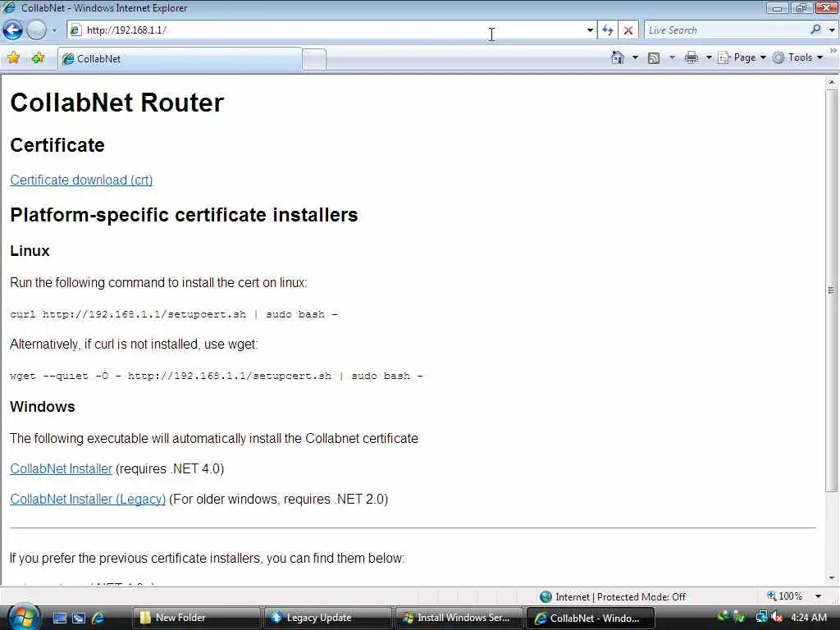Expand the zoom level dropdown arrow

tap(818, 596)
